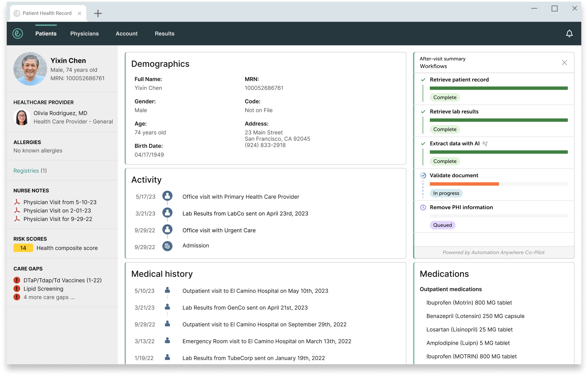Open the notification bell
Screen dimensions: 588x376
(569, 33)
